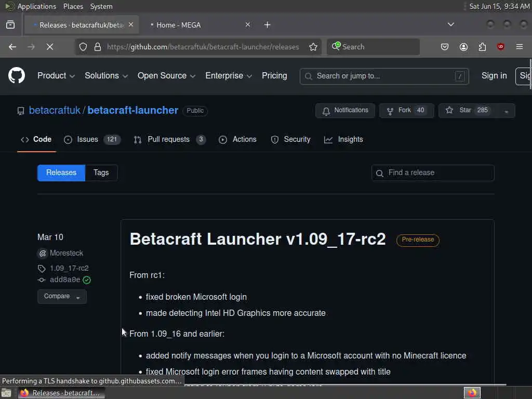
Task: Click the padlock site security icon
Action: (x=98, y=47)
